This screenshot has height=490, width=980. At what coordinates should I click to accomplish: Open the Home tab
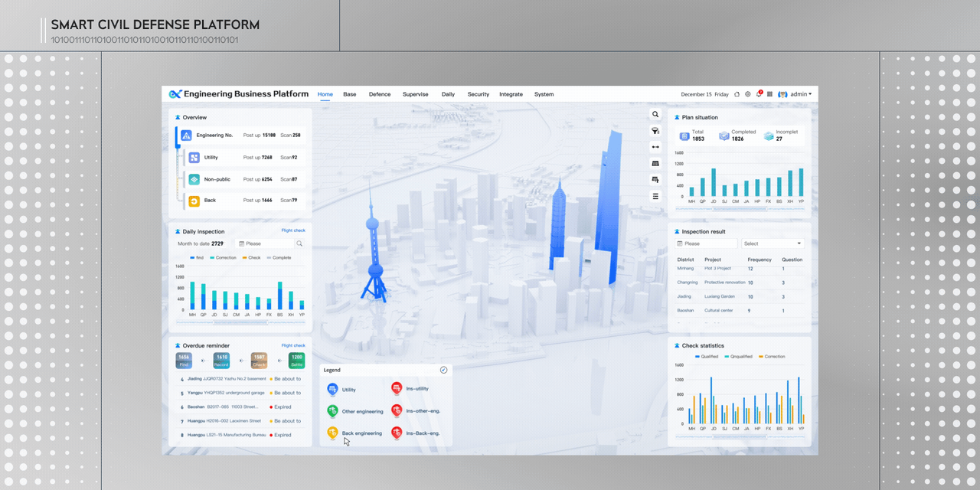(325, 94)
